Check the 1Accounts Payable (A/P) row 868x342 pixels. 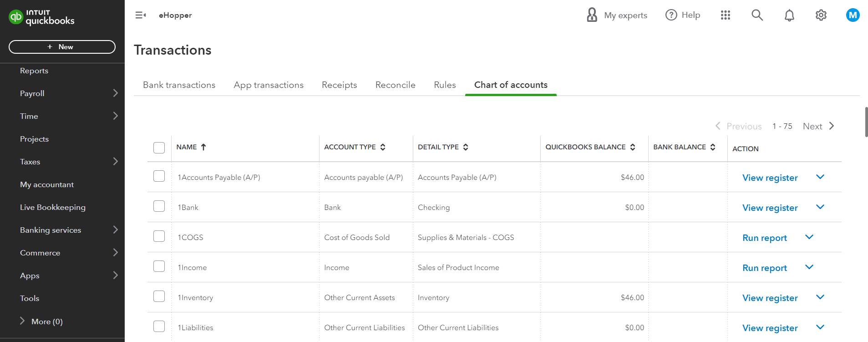[x=159, y=176]
